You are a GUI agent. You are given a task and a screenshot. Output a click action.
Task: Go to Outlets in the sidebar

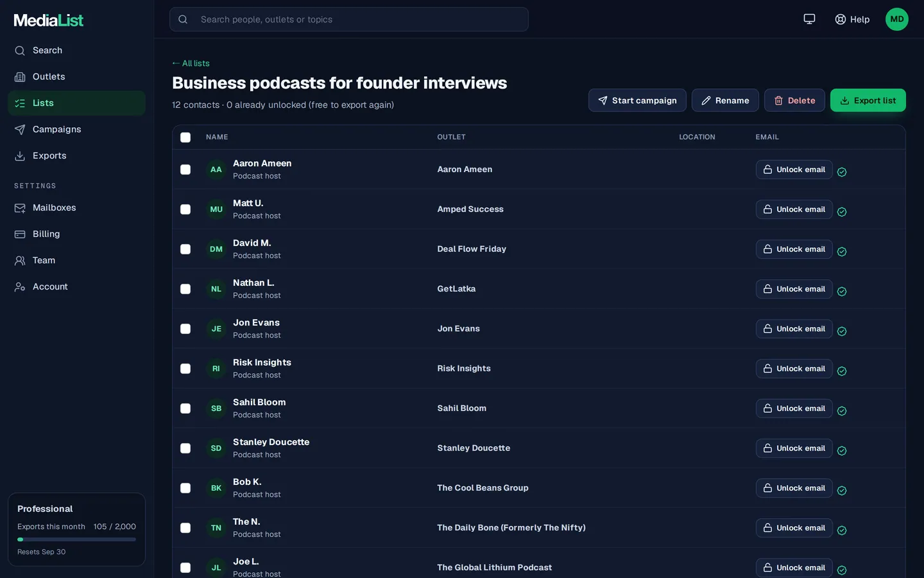point(76,76)
